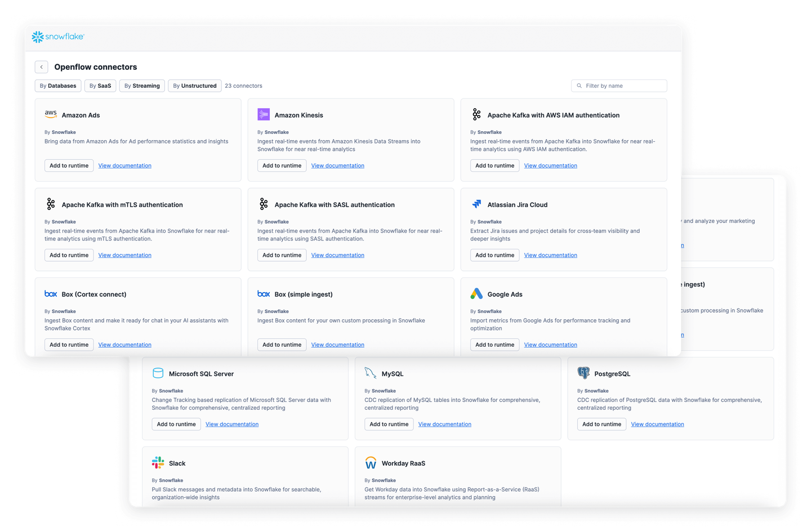Click the Kafka icon for SASL authentication
The height and width of the screenshot is (532, 811).
coord(264,204)
